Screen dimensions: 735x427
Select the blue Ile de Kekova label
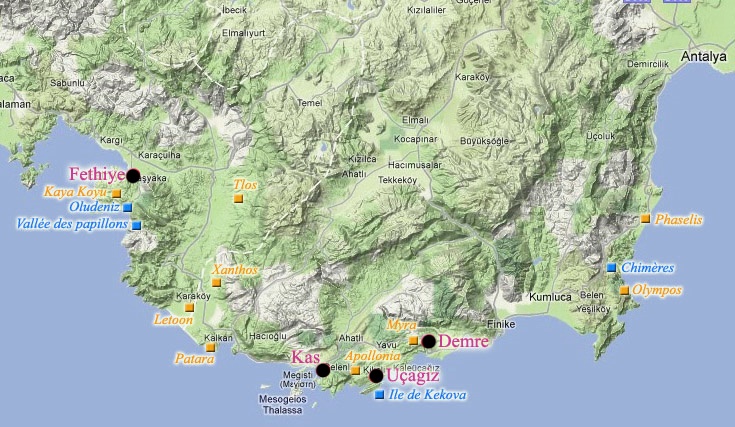coord(428,395)
